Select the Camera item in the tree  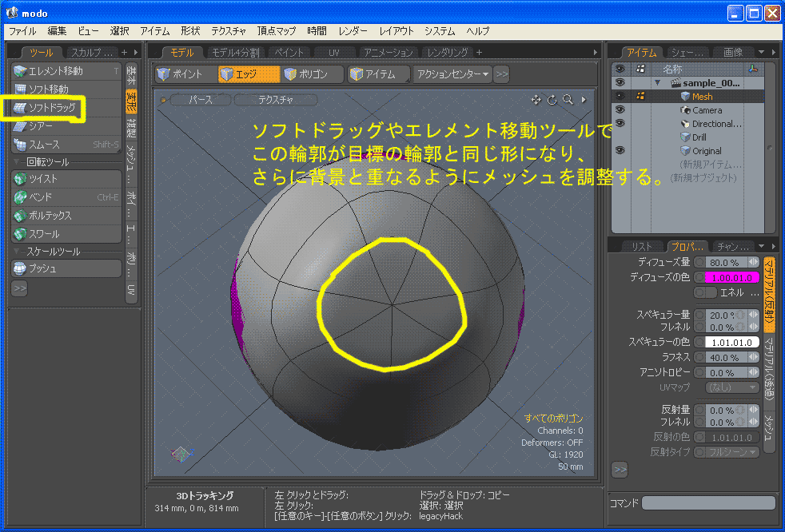[707, 110]
